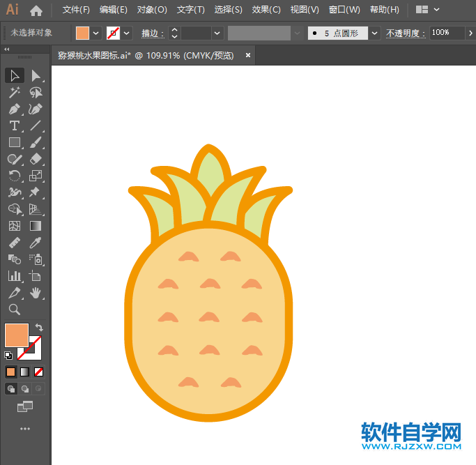Select the Perspective Grid tool
This screenshot has width=476, height=465.
point(36,209)
